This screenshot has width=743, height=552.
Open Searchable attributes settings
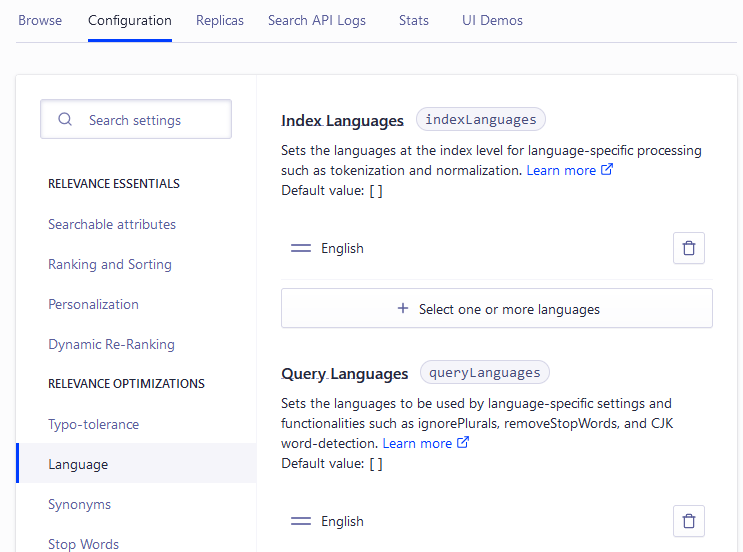tap(112, 224)
